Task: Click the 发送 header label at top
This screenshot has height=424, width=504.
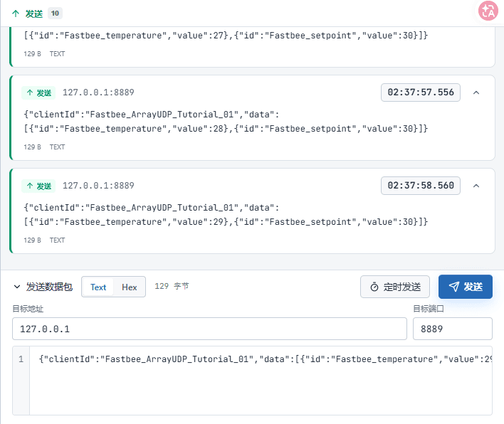Action: [x=34, y=14]
